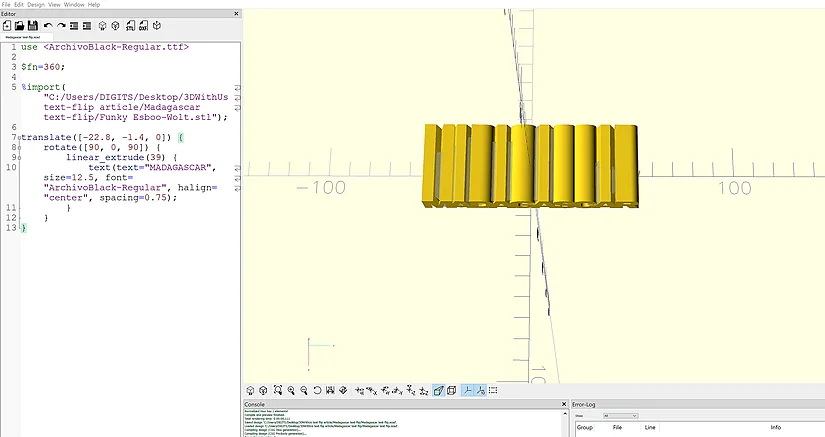This screenshot has height=437, width=825.
Task: Click Export as STL icon
Action: (130, 26)
